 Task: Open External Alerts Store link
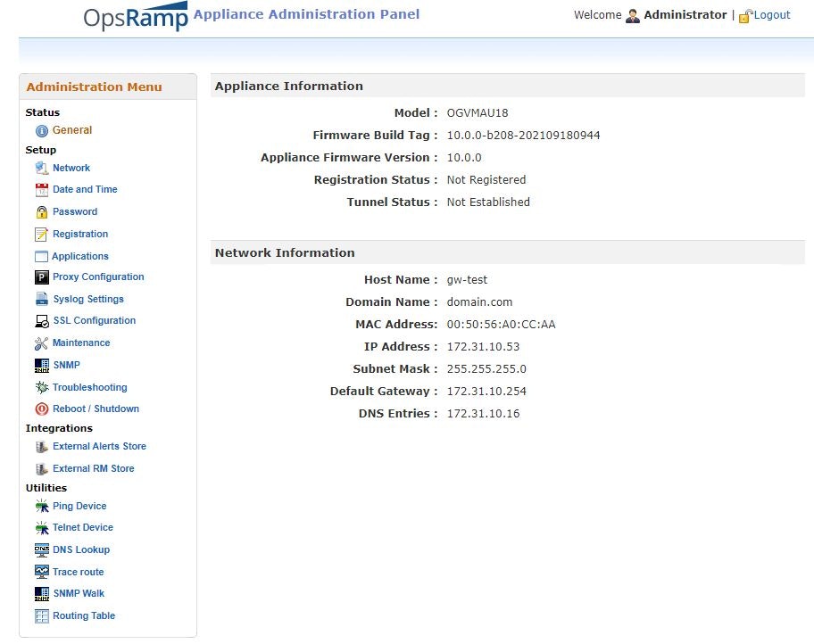pos(99,446)
